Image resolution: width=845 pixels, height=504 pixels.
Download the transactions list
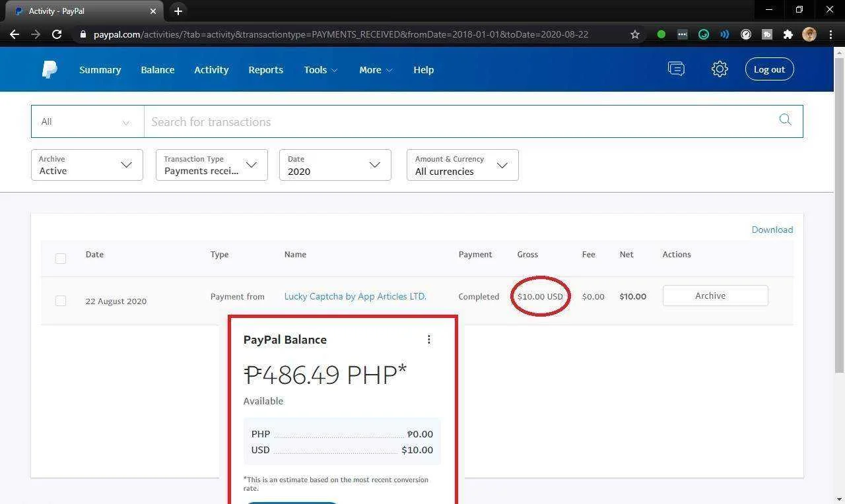click(772, 230)
